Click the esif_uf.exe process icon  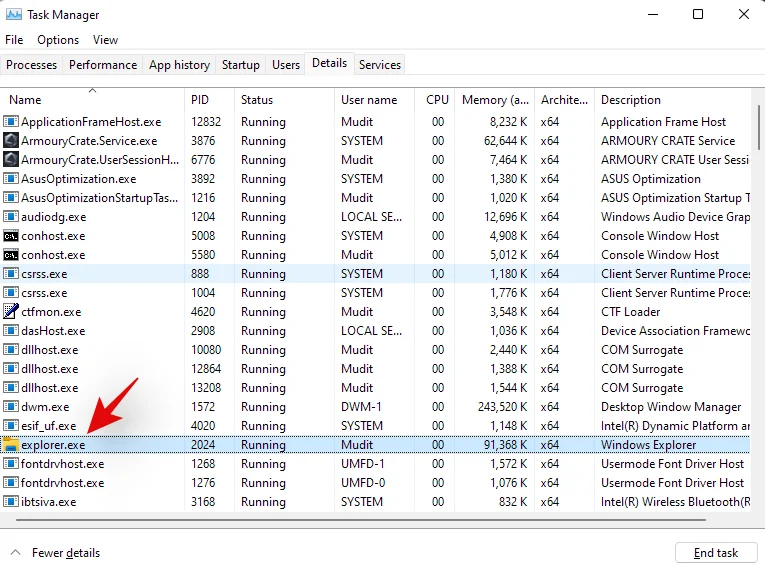(11, 426)
